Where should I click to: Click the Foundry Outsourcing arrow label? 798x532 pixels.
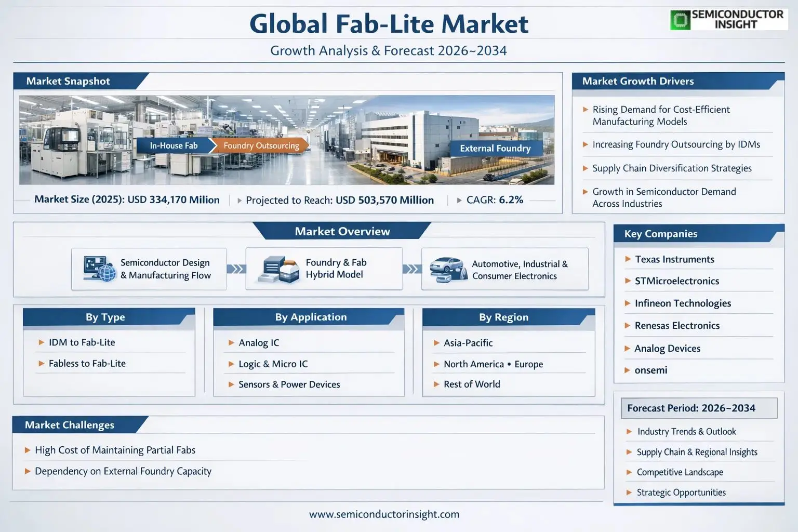click(x=261, y=145)
